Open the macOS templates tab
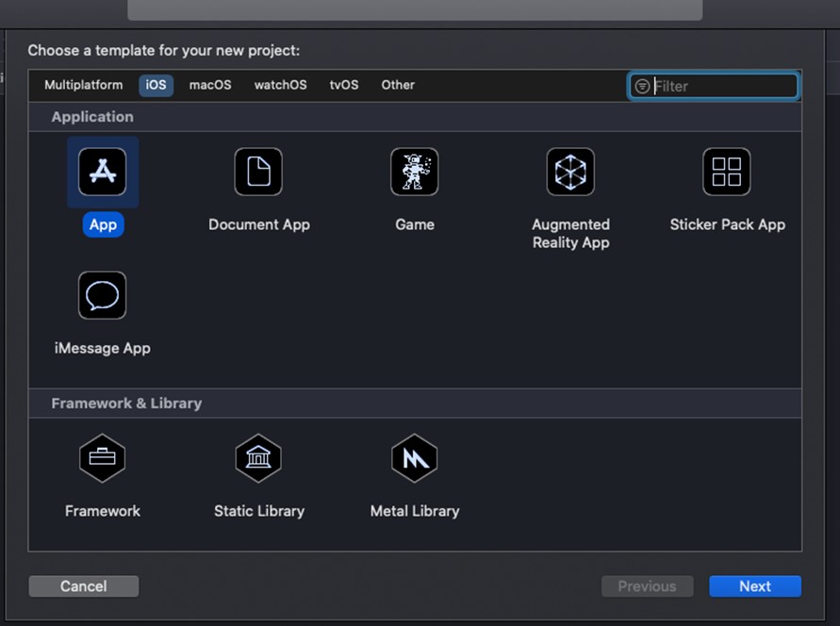Screen dimensions: 840x626 tap(210, 85)
